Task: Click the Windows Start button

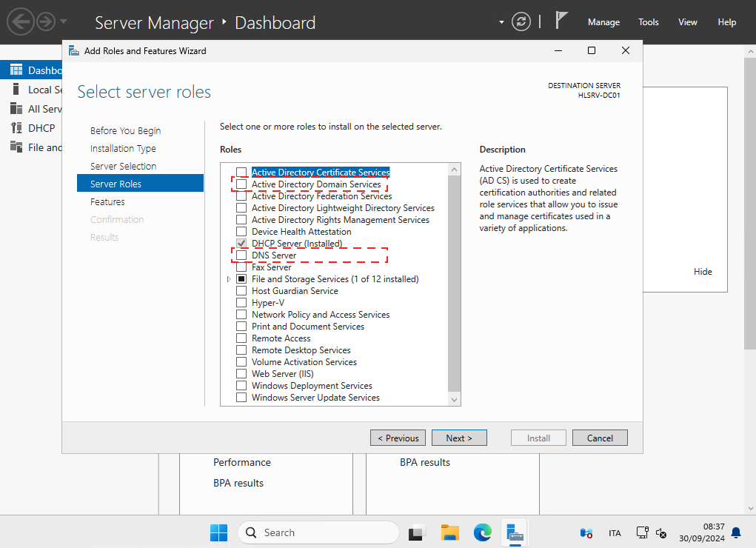Action: [219, 532]
